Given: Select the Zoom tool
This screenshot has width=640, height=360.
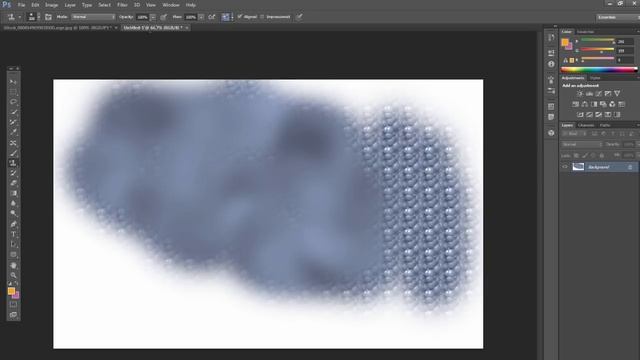Looking at the screenshot, I should [x=13, y=276].
